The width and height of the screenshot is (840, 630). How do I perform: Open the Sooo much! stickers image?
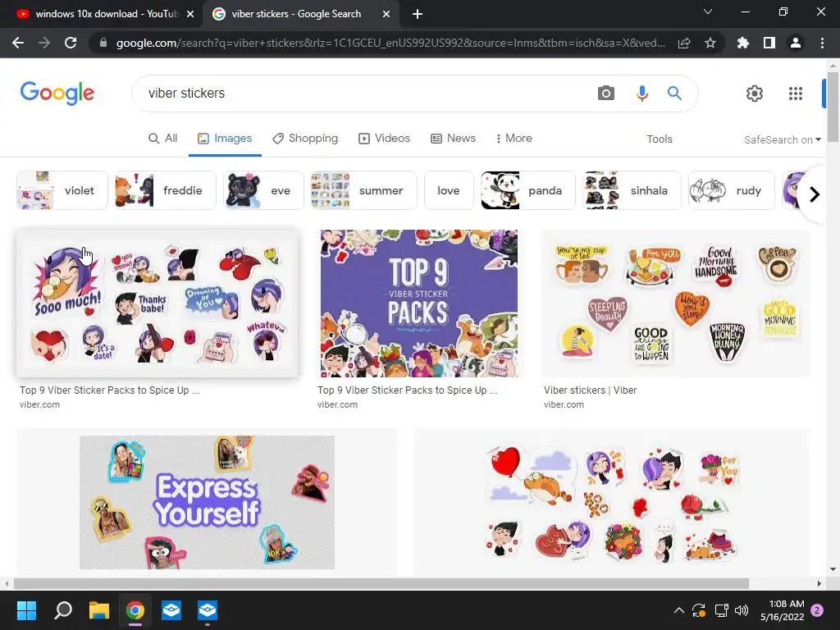click(x=157, y=304)
